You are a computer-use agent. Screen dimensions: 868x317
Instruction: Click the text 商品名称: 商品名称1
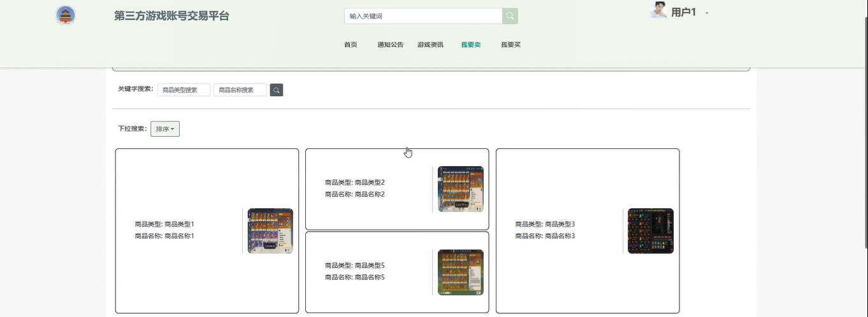pos(164,236)
